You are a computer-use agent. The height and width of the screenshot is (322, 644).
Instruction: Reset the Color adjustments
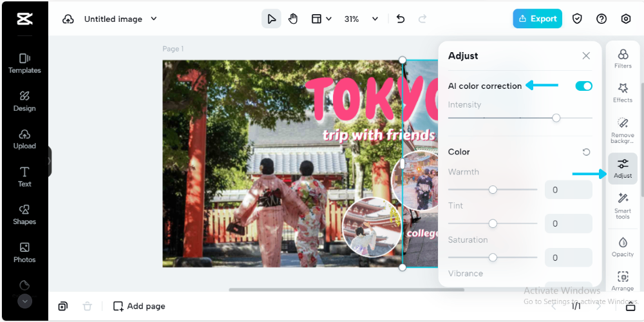point(587,152)
